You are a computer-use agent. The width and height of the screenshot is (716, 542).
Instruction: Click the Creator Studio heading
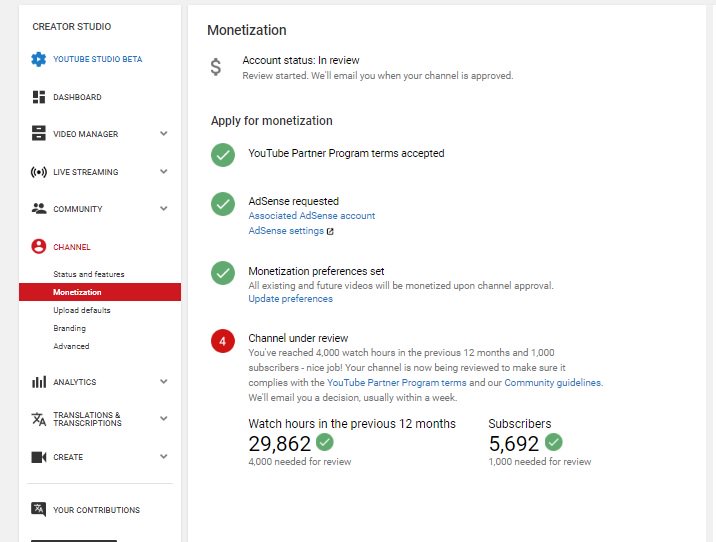coord(72,26)
